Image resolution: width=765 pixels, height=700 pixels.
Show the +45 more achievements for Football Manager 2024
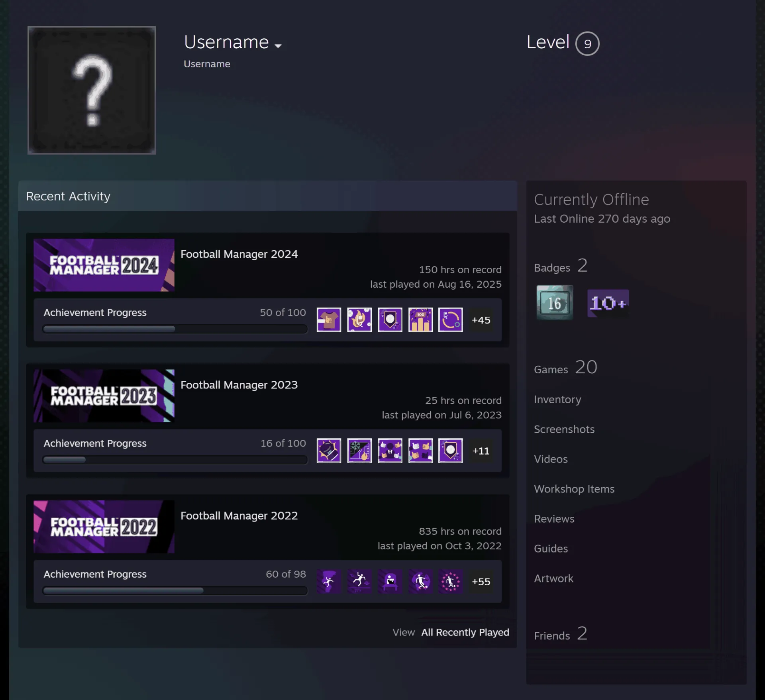(x=481, y=320)
